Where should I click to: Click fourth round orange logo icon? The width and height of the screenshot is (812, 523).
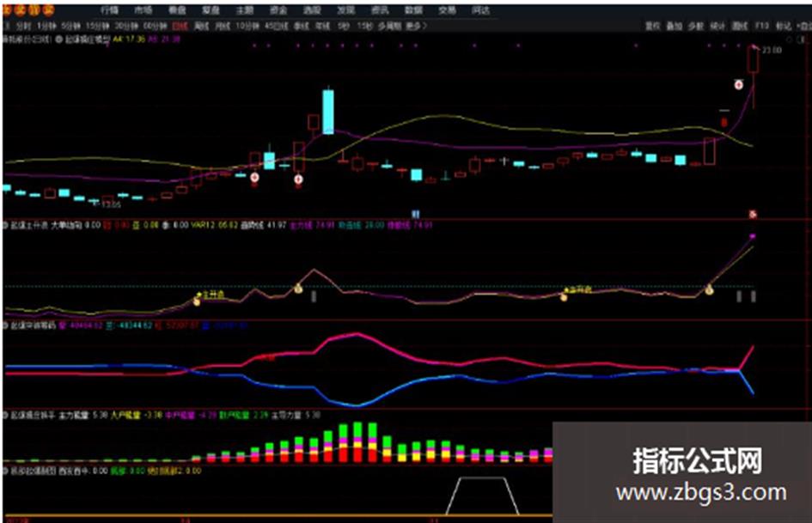point(47,9)
